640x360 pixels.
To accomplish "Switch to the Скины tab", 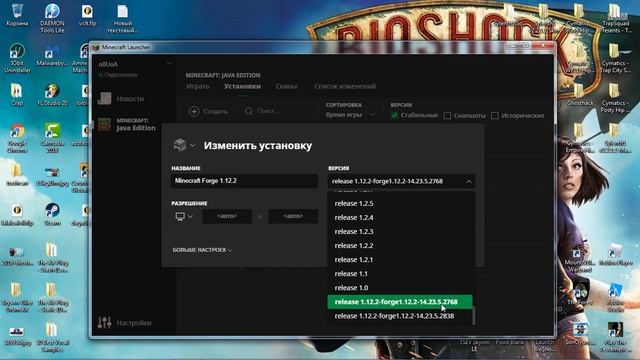I will pyautogui.click(x=286, y=87).
